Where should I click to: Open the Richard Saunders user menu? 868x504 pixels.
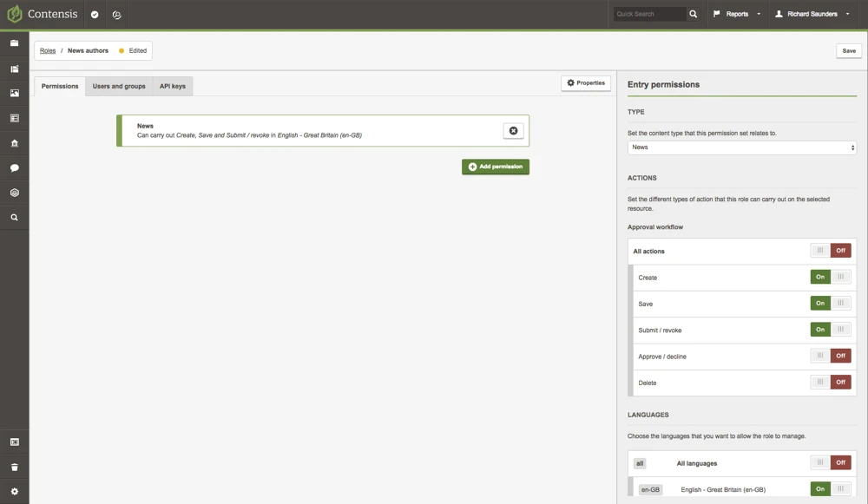click(812, 14)
